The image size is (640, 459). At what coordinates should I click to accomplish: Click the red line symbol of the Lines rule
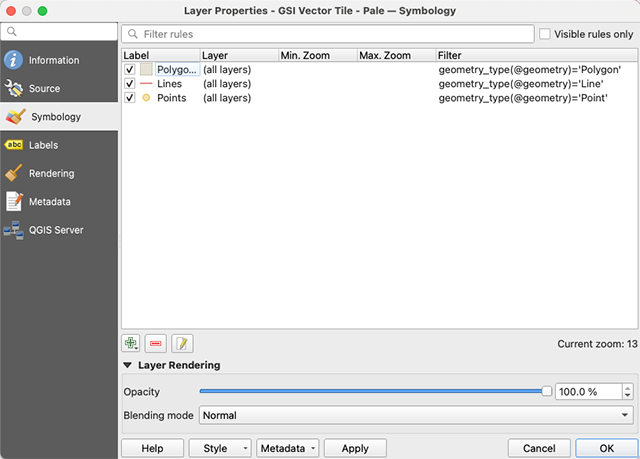tap(146, 84)
